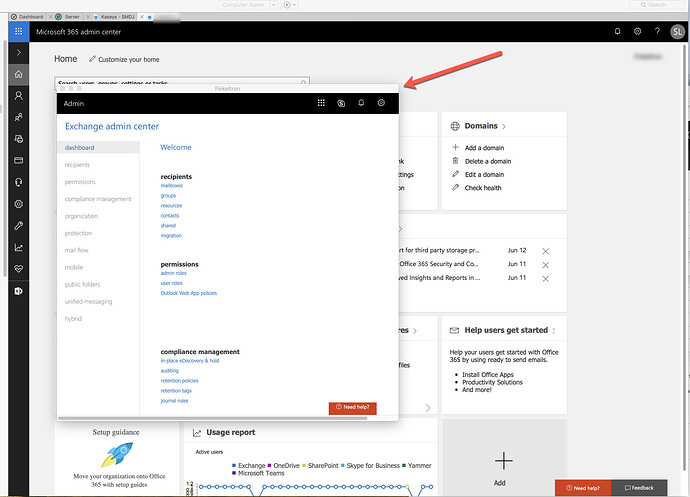The height and width of the screenshot is (497, 690).
Task: Select recipients in Exchange left navigation
Action: click(x=79, y=164)
